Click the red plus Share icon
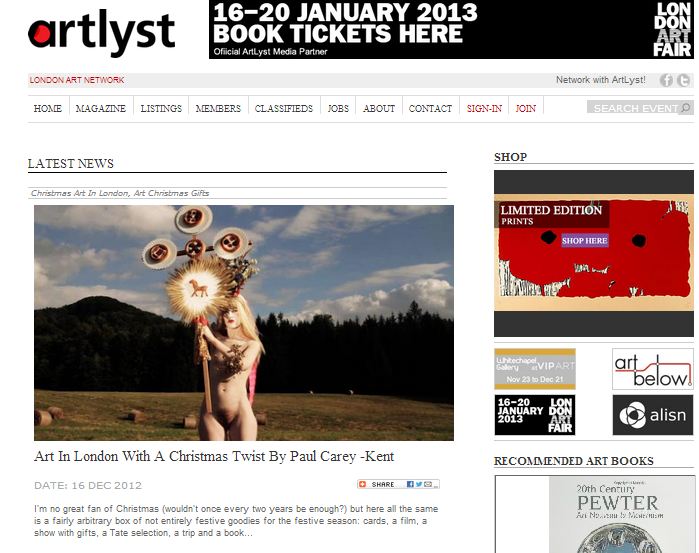The width and height of the screenshot is (699, 553). point(362,484)
